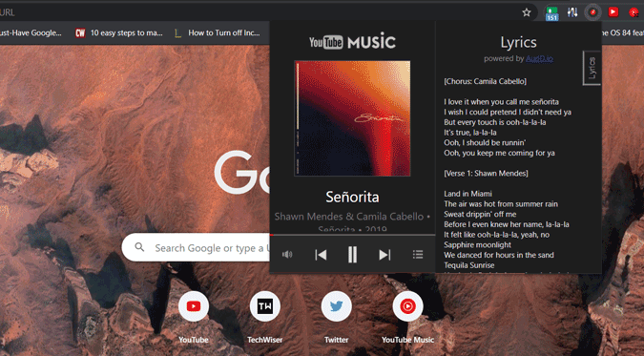Bookmark this page with the star icon
The image size is (644, 356).
click(x=527, y=12)
